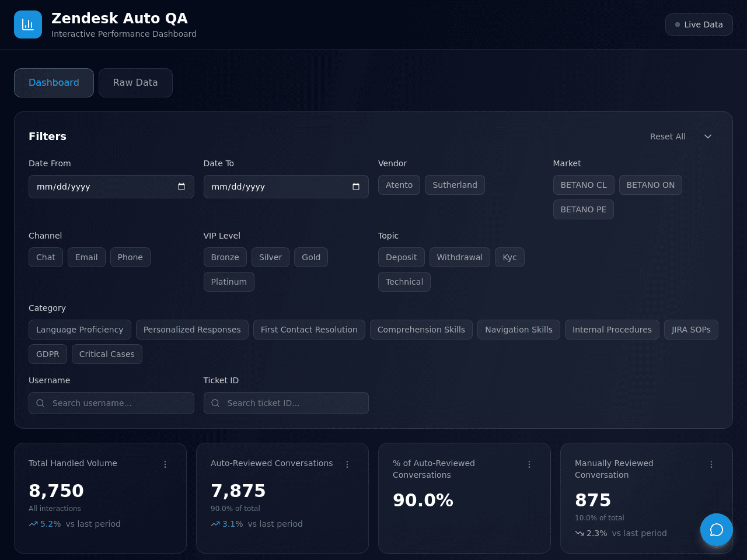Click the 90.0% percentage value
Image resolution: width=747 pixels, height=560 pixels.
tap(423, 500)
